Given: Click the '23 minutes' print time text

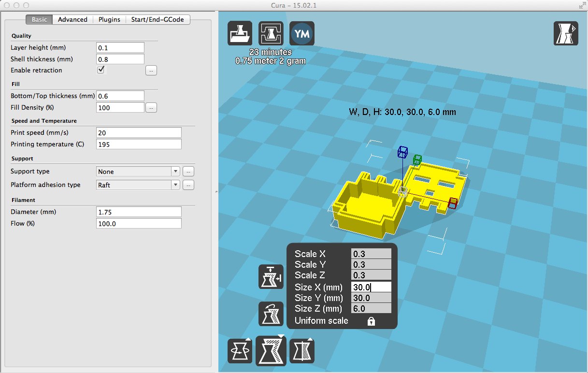Looking at the screenshot, I should [271, 52].
